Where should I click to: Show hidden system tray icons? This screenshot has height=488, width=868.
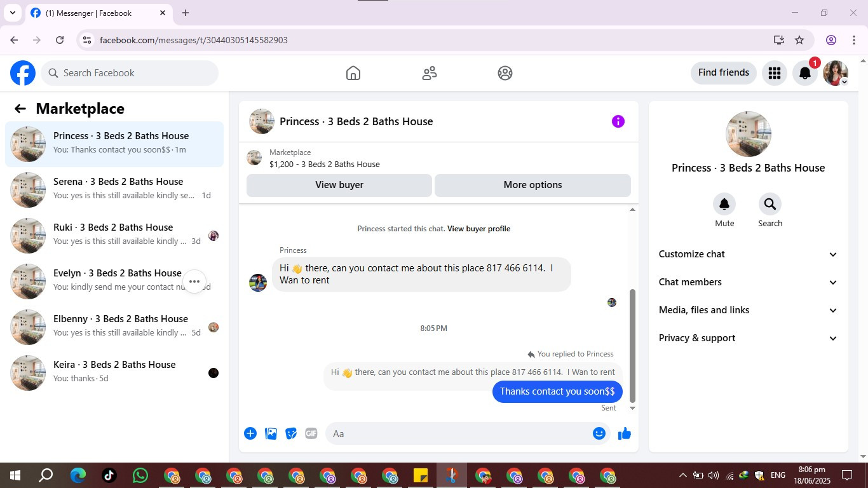pyautogui.click(x=682, y=475)
